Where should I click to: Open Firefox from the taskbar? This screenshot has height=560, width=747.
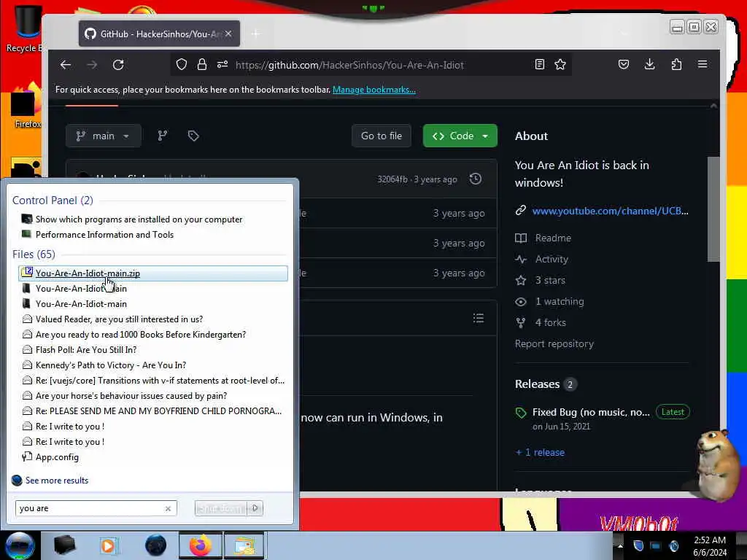point(200,545)
